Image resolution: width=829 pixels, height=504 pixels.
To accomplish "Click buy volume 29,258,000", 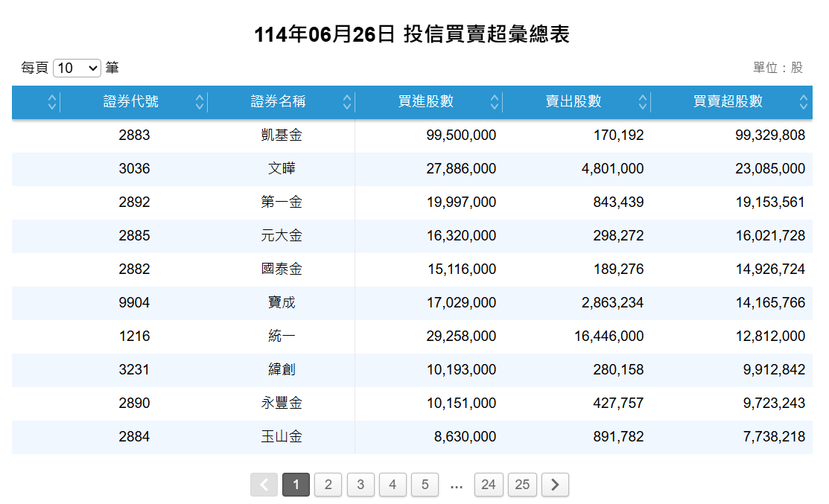I will point(461,336).
